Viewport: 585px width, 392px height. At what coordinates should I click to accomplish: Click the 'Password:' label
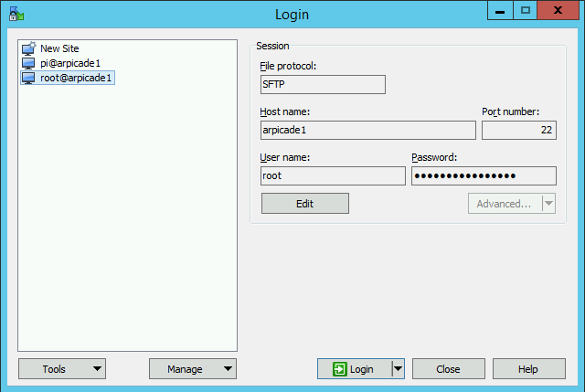pyautogui.click(x=434, y=157)
